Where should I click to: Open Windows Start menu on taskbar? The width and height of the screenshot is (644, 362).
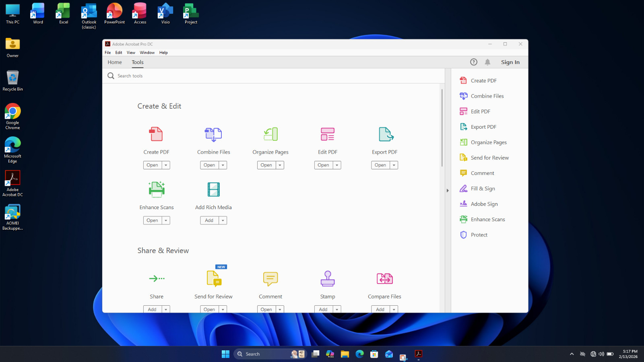[225, 354]
